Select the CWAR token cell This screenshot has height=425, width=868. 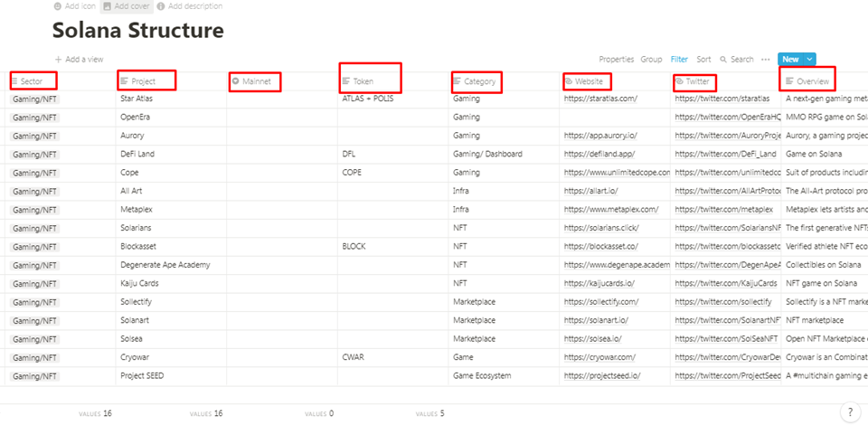point(393,357)
